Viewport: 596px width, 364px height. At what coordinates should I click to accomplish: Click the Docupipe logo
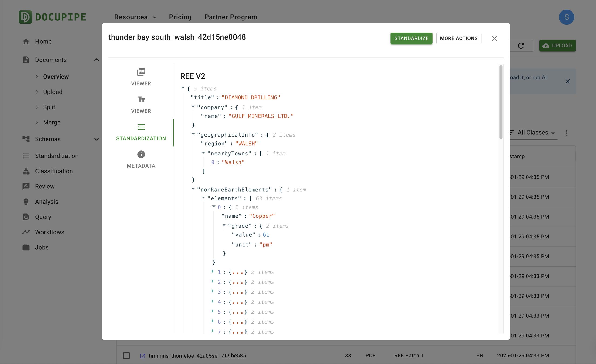52,17
